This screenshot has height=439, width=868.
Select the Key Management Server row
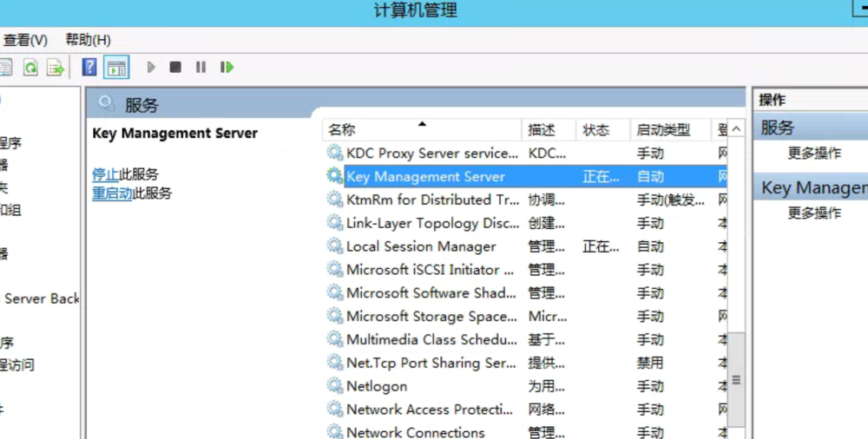click(x=525, y=176)
